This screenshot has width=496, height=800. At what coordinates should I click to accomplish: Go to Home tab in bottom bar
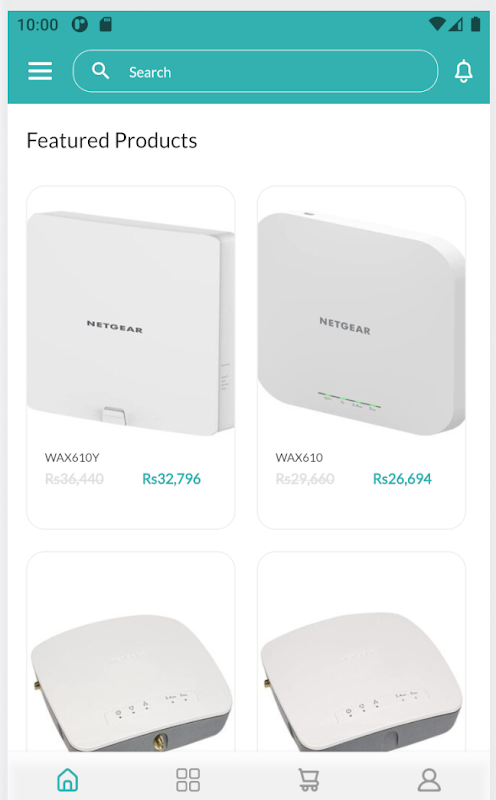click(68, 780)
